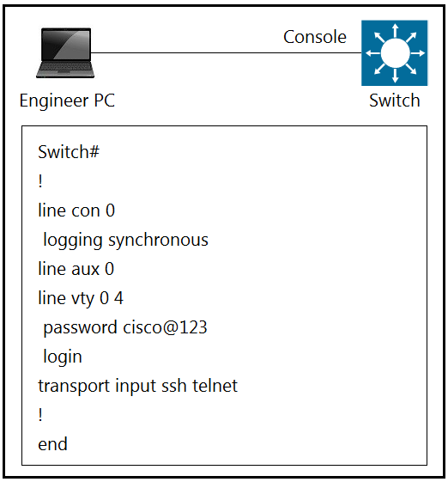448x482 pixels.
Task: Click the white circle in Switch icon
Action: [395, 53]
